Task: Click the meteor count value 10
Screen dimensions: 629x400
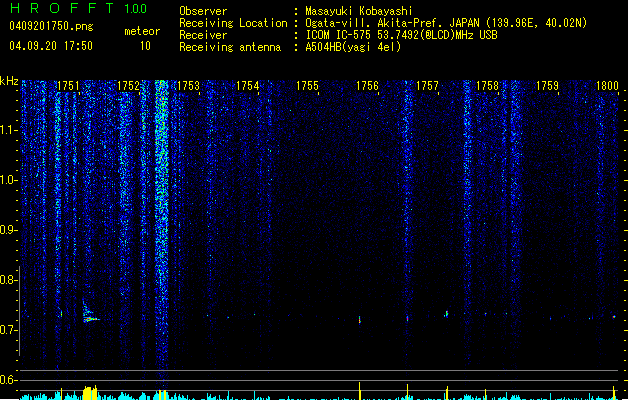Action: (145, 46)
